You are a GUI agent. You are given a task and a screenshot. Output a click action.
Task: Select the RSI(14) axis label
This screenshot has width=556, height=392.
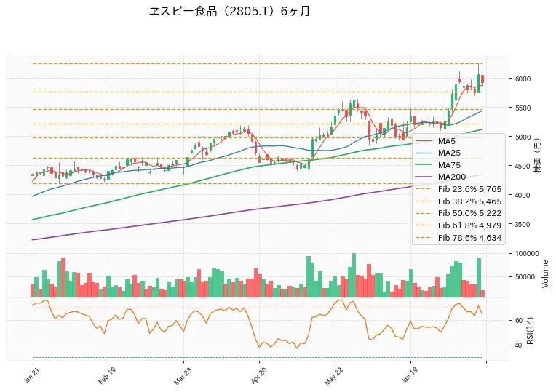(x=530, y=330)
